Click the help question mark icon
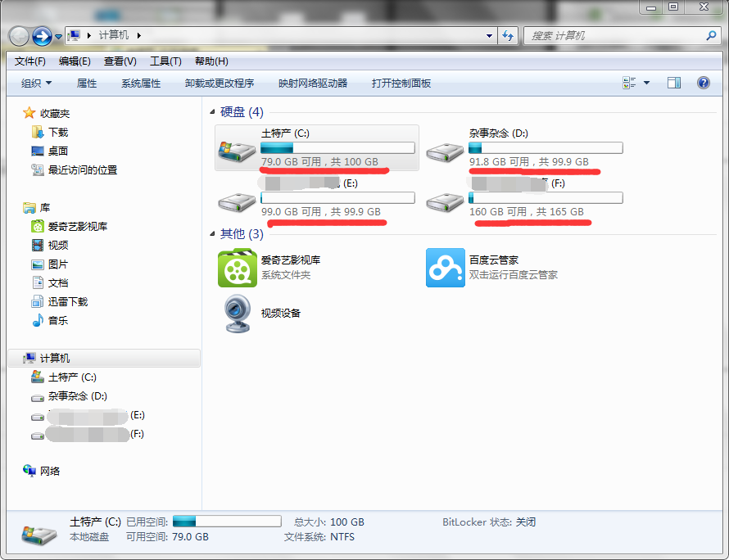Screen dimensions: 729x560 pos(704,83)
